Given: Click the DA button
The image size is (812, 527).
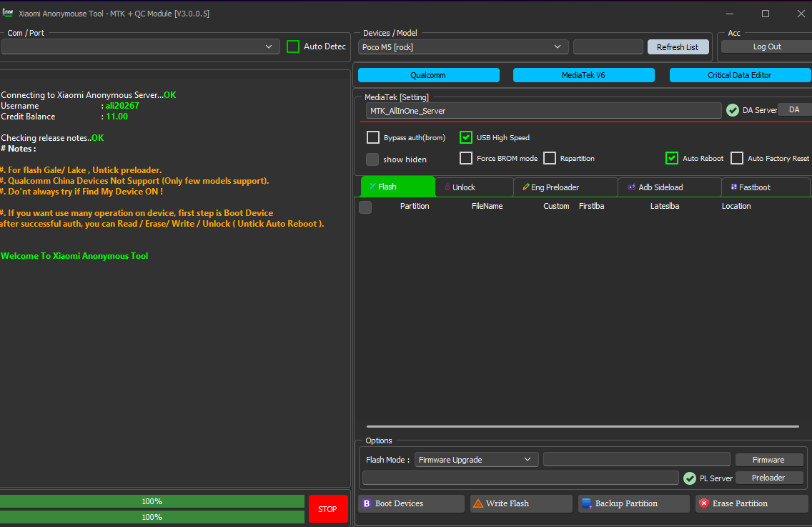Looking at the screenshot, I should point(794,110).
